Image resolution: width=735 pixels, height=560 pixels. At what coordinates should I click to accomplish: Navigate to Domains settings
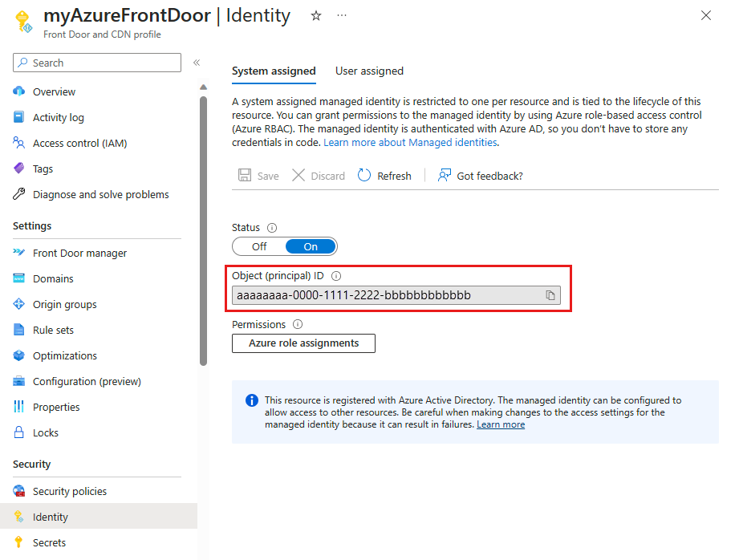(53, 278)
